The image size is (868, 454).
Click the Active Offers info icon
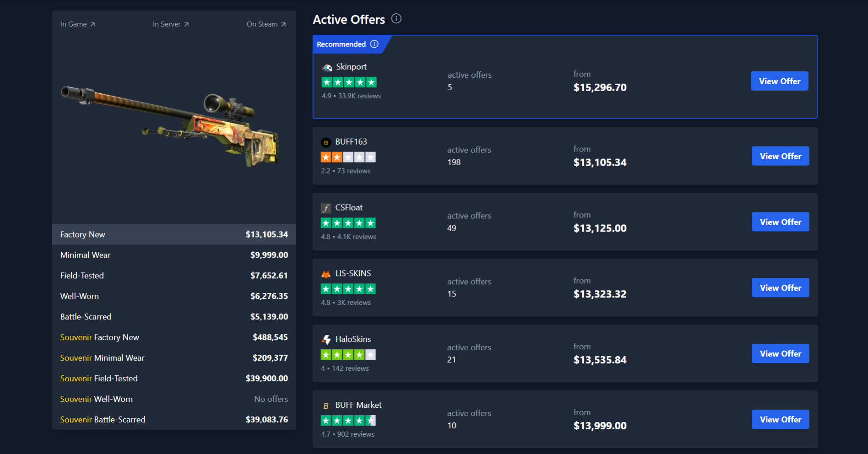pos(396,19)
